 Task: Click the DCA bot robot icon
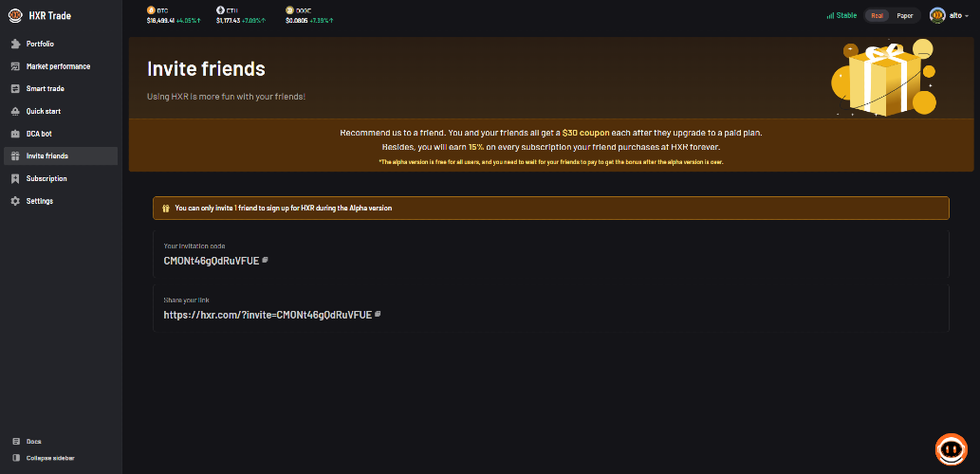pyautogui.click(x=15, y=134)
